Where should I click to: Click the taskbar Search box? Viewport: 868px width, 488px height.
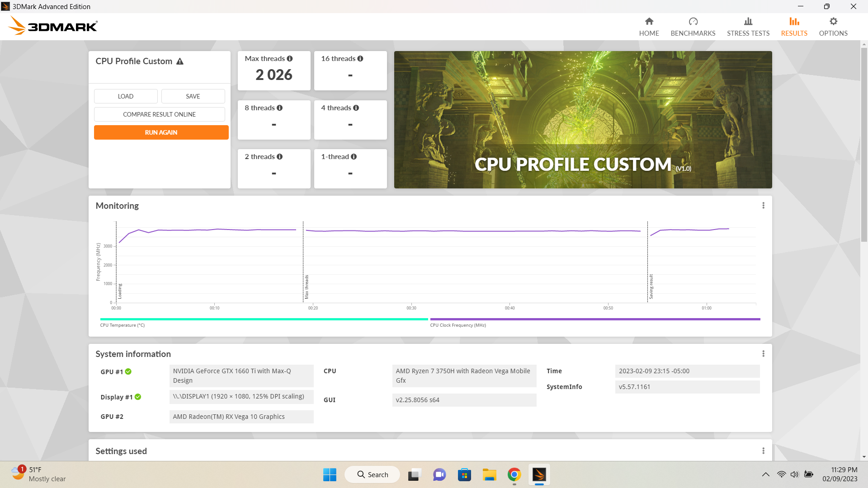click(373, 475)
